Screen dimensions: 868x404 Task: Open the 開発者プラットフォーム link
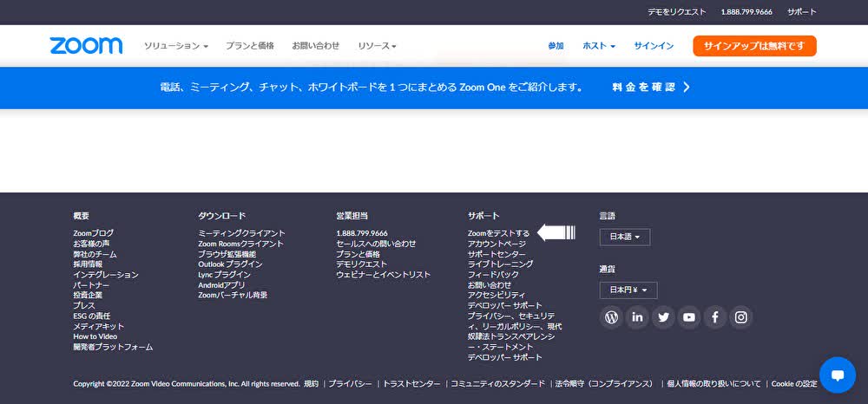click(113, 347)
